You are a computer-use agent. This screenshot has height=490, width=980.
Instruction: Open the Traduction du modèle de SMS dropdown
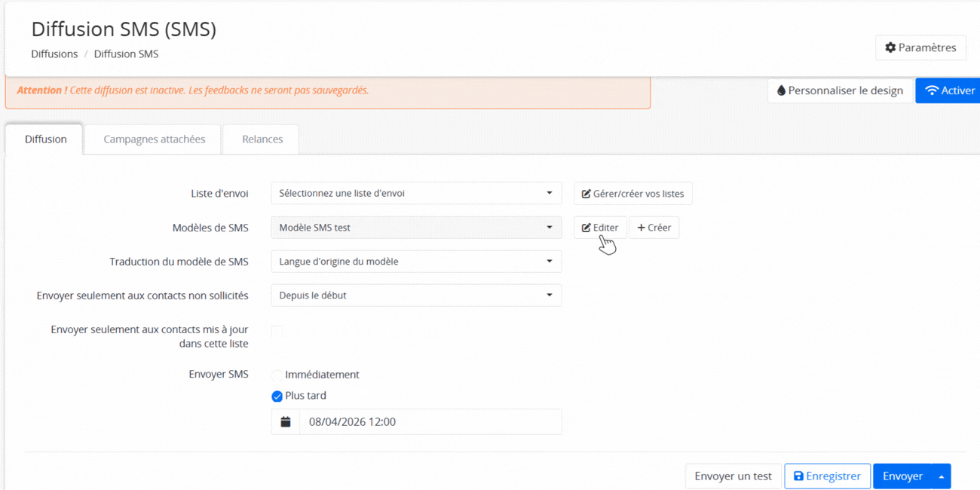click(x=416, y=262)
